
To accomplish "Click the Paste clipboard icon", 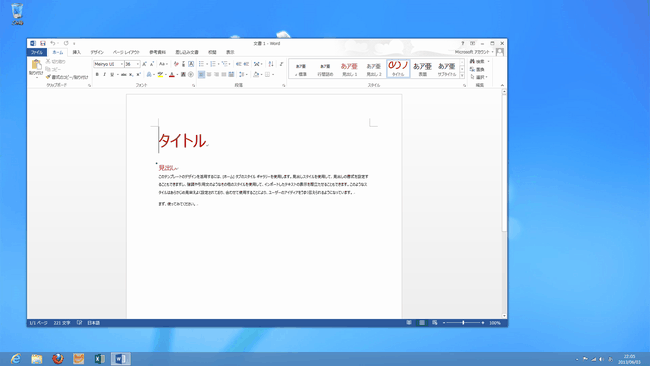I will pos(36,65).
